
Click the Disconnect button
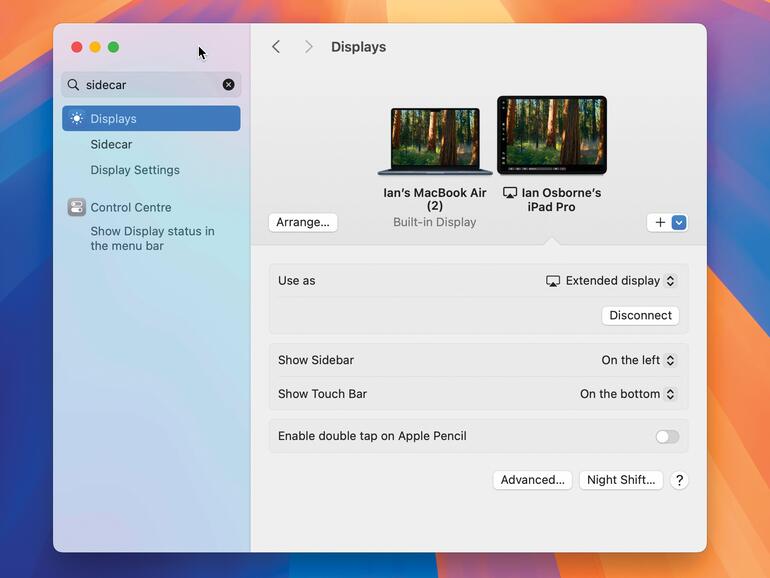tap(640, 315)
